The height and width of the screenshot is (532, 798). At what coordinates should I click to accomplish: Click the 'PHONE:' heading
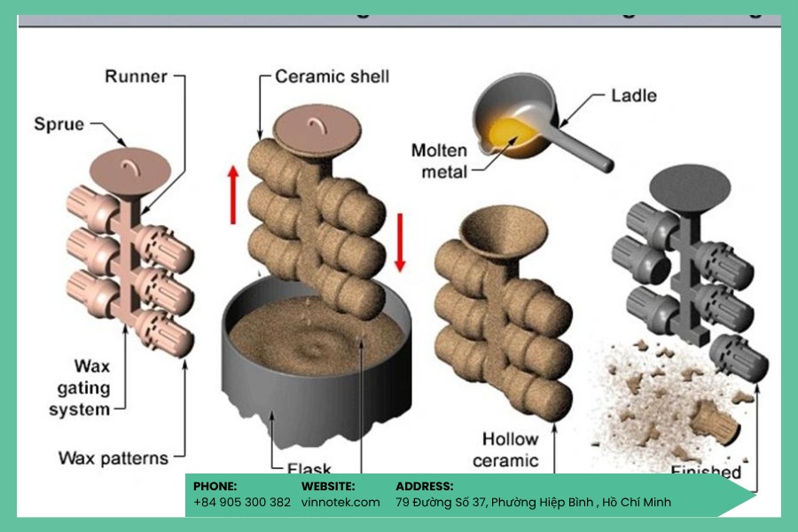point(215,486)
